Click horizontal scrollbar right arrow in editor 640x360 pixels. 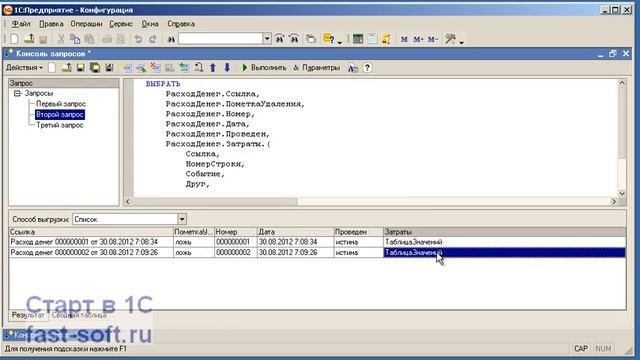pos(613,201)
